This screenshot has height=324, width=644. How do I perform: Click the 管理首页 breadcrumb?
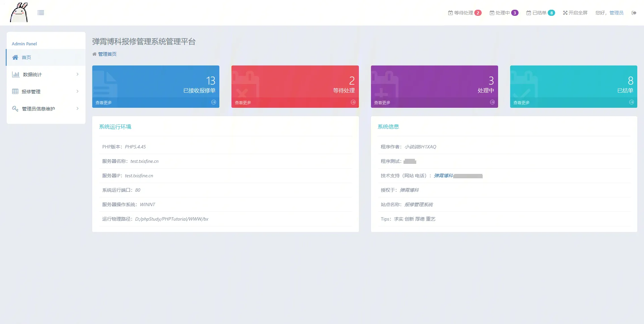pos(107,54)
